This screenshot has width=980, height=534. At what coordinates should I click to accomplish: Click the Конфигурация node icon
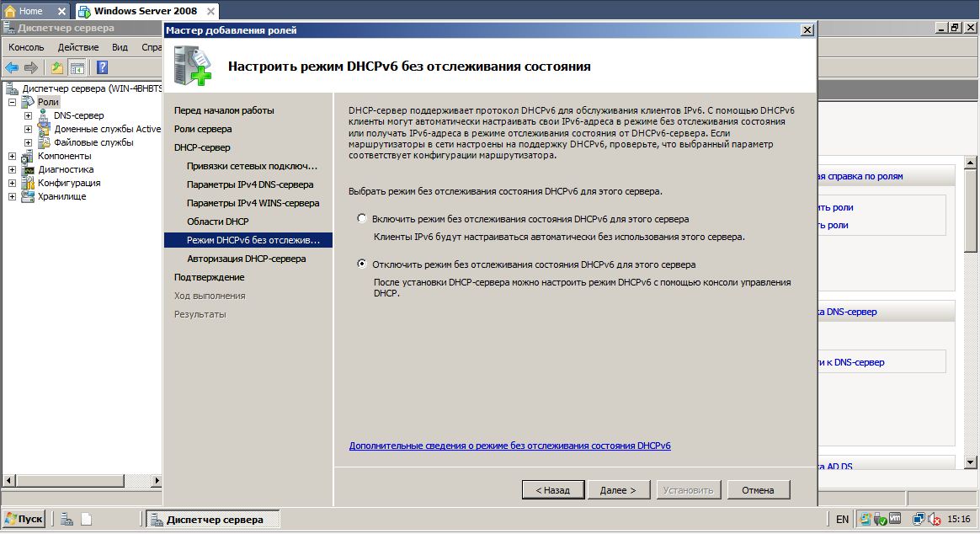tap(28, 183)
